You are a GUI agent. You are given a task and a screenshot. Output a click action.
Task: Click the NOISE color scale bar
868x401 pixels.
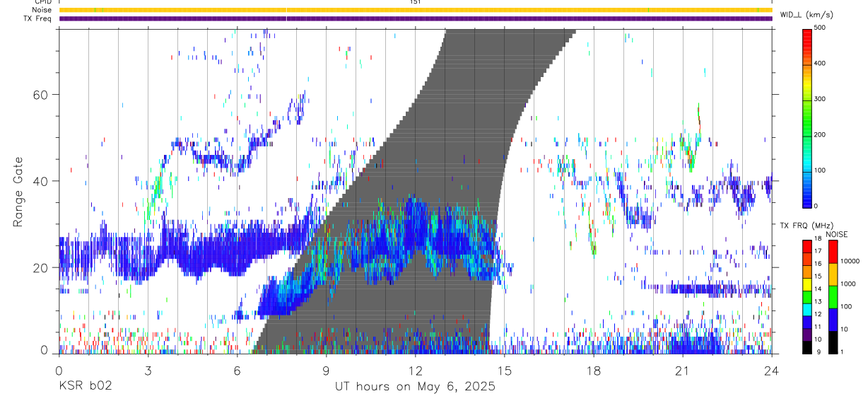(833, 297)
